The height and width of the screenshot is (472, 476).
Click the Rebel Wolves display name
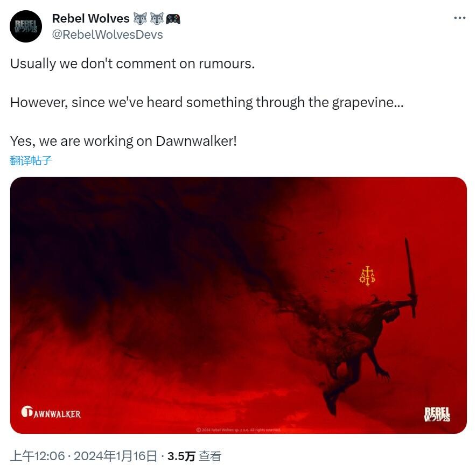click(x=91, y=18)
